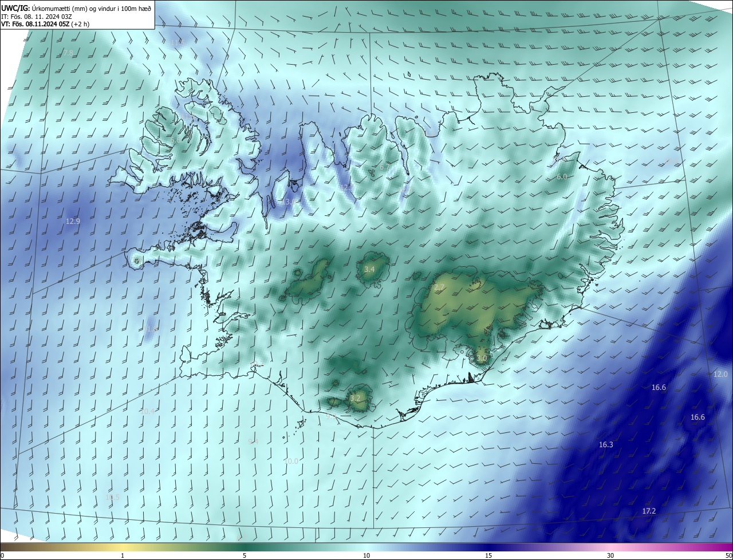Image resolution: width=733 pixels, height=560 pixels.
Task: Click the 7.8 value label on the map
Action: point(68,53)
